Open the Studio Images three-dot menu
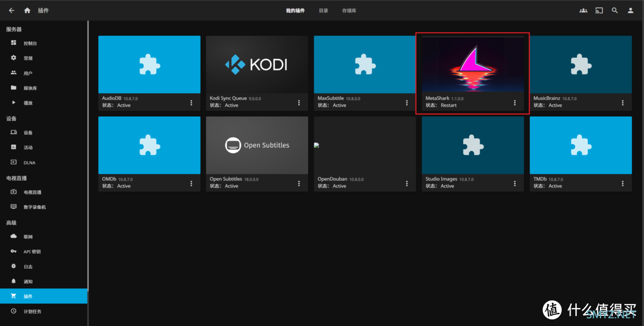644x326 pixels. click(515, 184)
